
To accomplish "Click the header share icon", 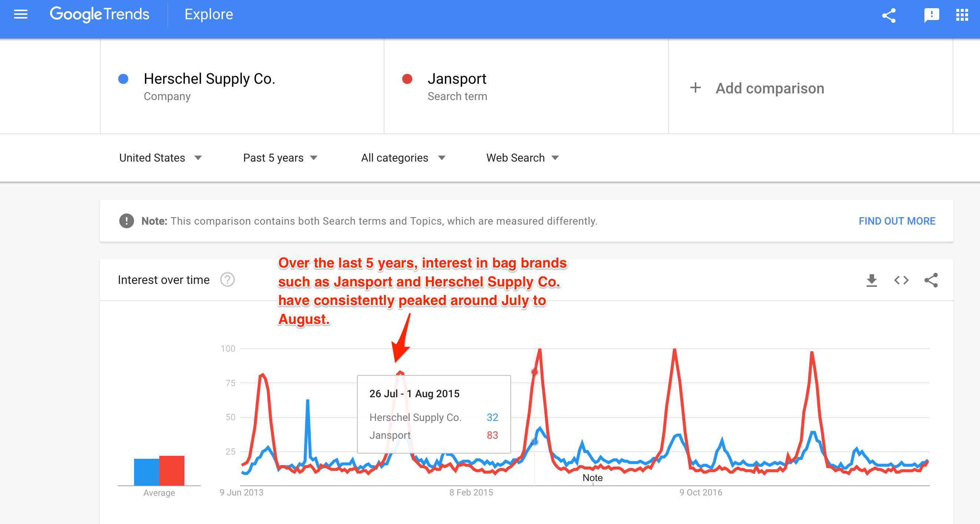I will tap(889, 15).
